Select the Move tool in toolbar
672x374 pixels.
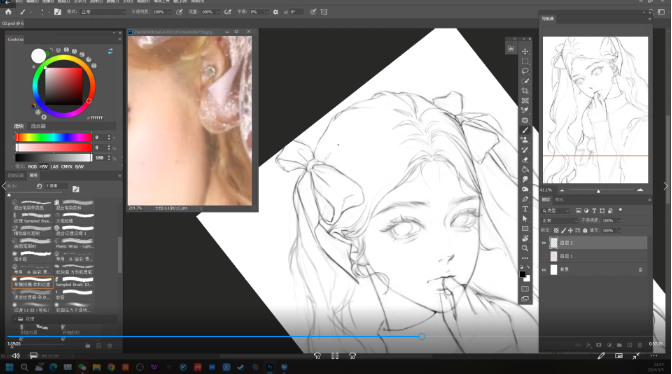pos(525,51)
